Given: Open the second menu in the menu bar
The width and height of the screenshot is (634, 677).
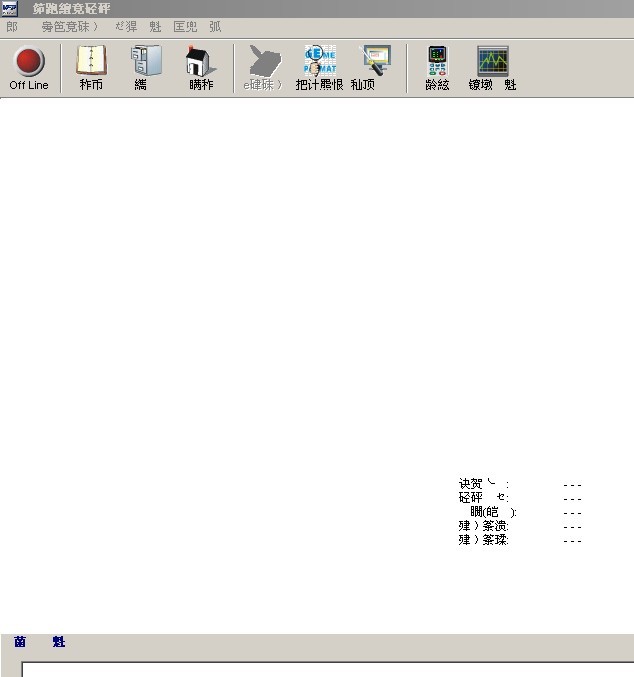Looking at the screenshot, I should point(69,27).
